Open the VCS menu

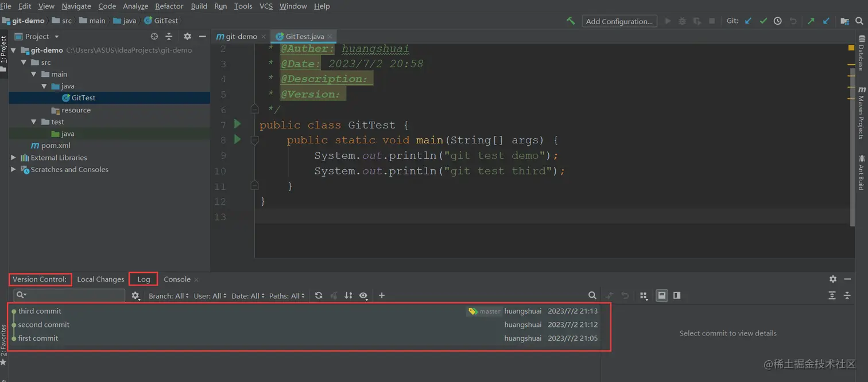[266, 6]
